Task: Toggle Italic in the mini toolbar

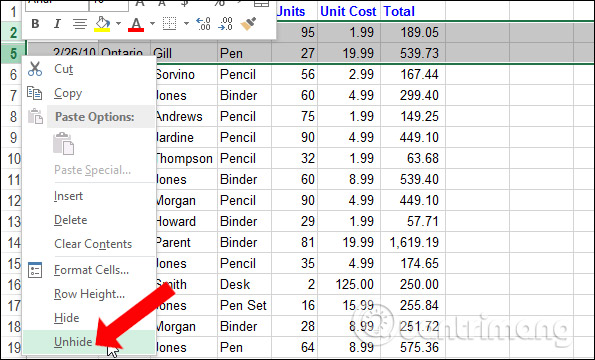Action: click(x=57, y=24)
